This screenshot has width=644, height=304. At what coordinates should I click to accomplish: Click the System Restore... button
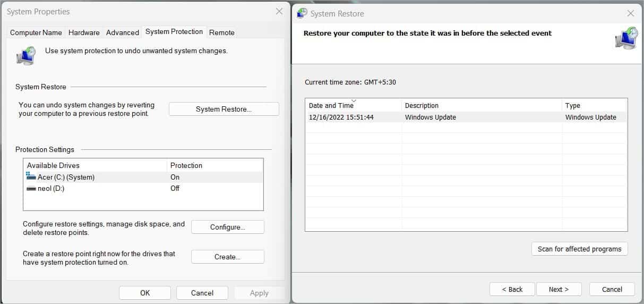[224, 109]
